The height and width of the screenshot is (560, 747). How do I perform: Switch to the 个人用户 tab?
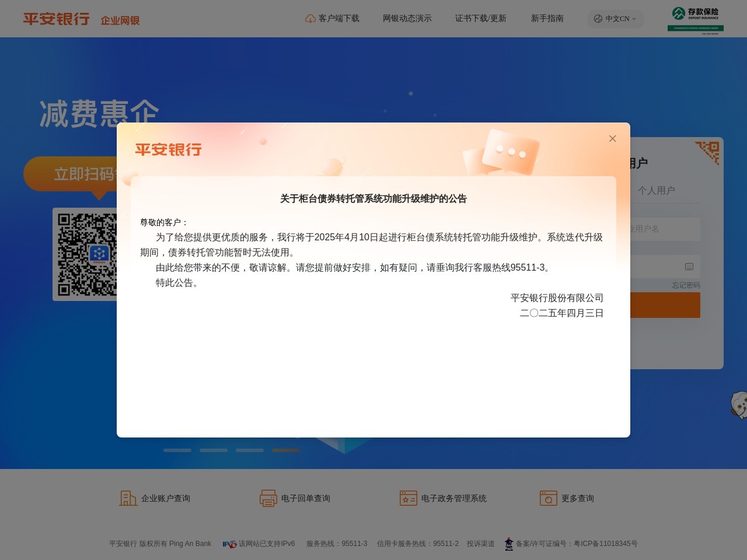click(x=656, y=190)
